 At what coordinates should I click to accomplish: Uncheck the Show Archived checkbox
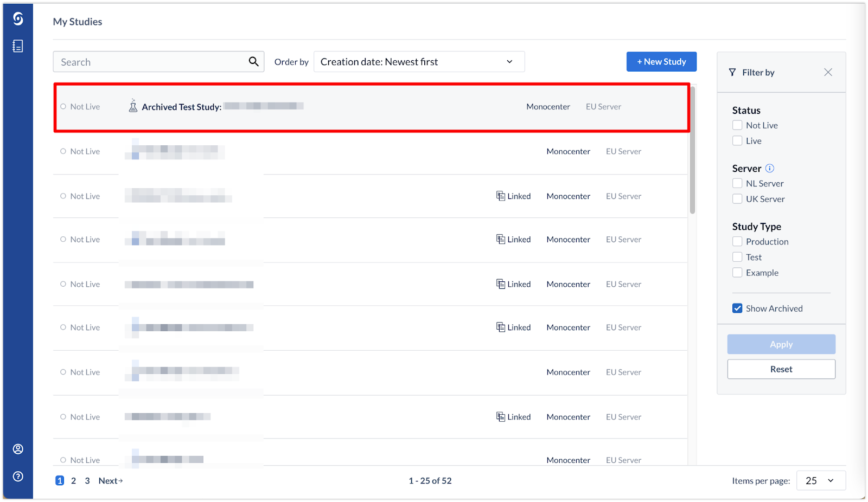737,308
